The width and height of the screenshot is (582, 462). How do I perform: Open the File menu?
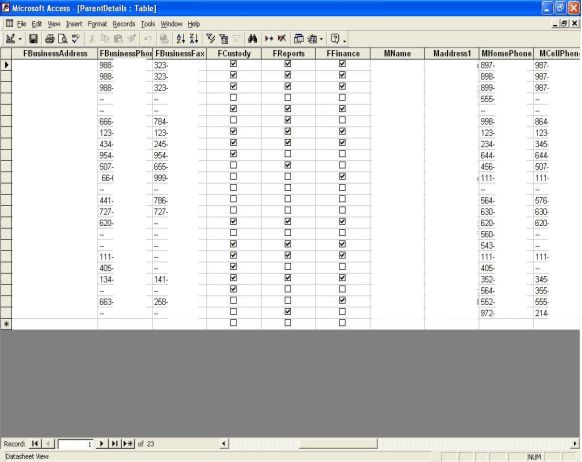pos(22,24)
